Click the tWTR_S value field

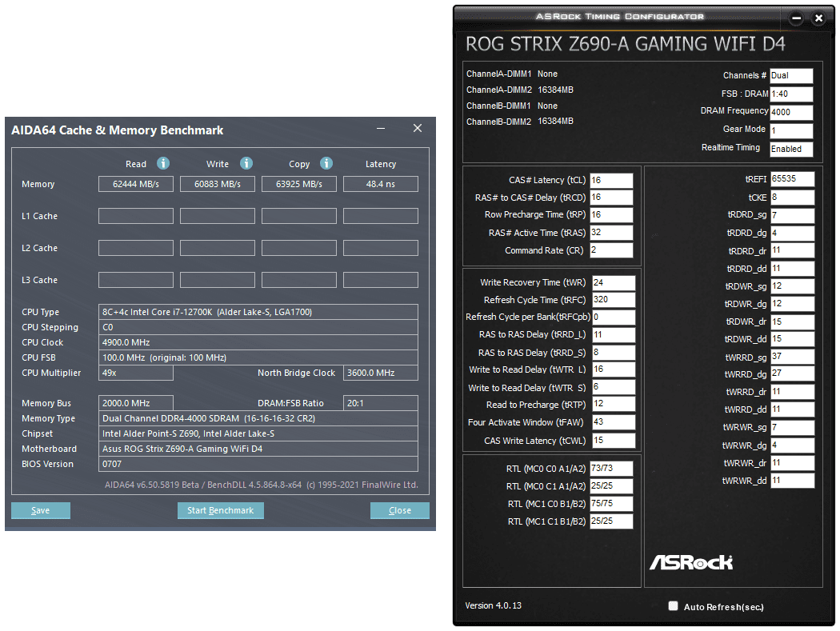(x=614, y=387)
